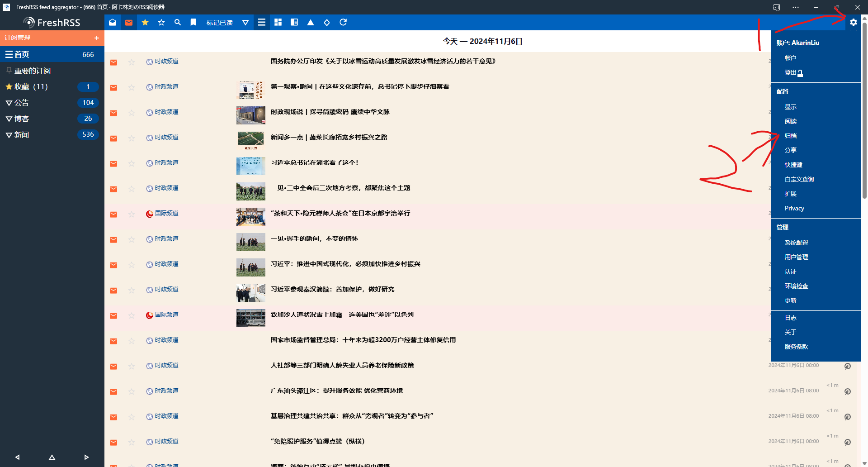Star the 第一观察•瞬间 article

tap(132, 87)
